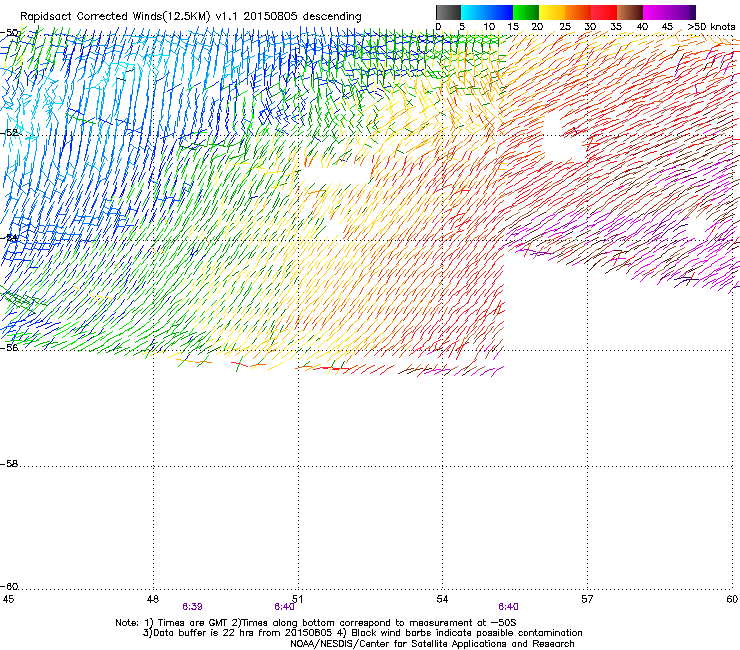Click the cyan 5-10 knots legend color

tap(474, 12)
